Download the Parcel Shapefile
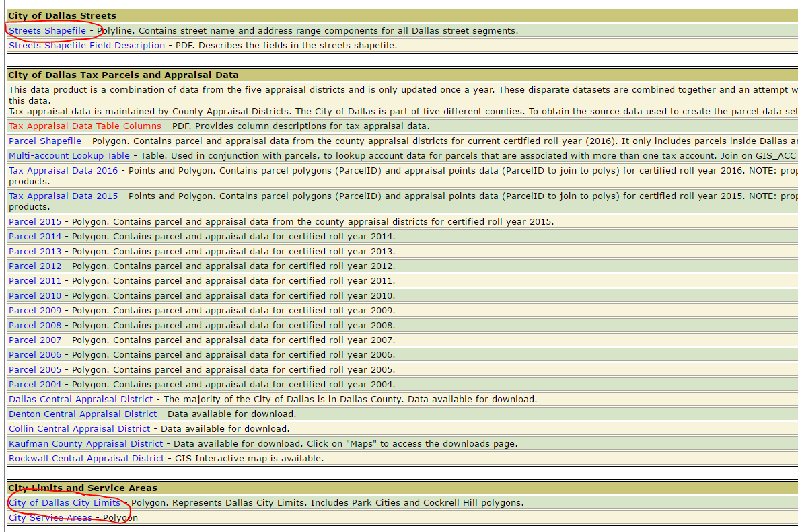Screen dimensions: 798x532 (x=45, y=141)
